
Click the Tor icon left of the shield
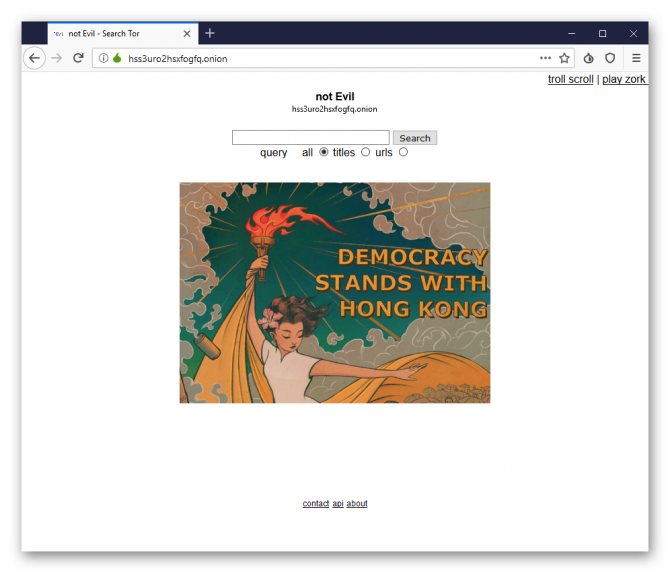coord(589,58)
